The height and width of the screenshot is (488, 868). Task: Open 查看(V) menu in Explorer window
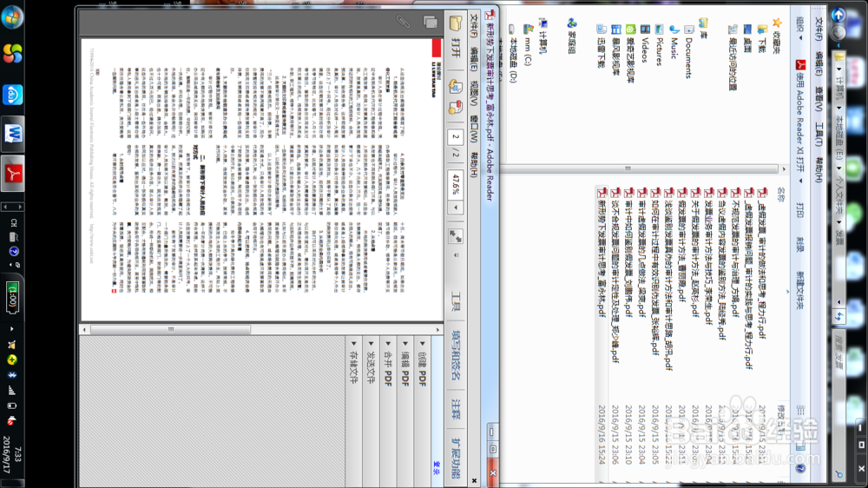click(x=819, y=100)
